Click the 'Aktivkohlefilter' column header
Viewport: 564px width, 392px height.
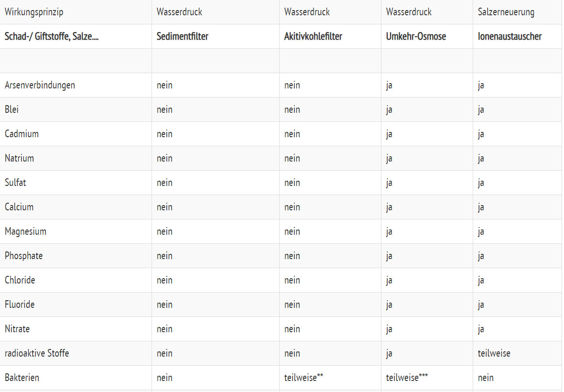[x=313, y=36]
